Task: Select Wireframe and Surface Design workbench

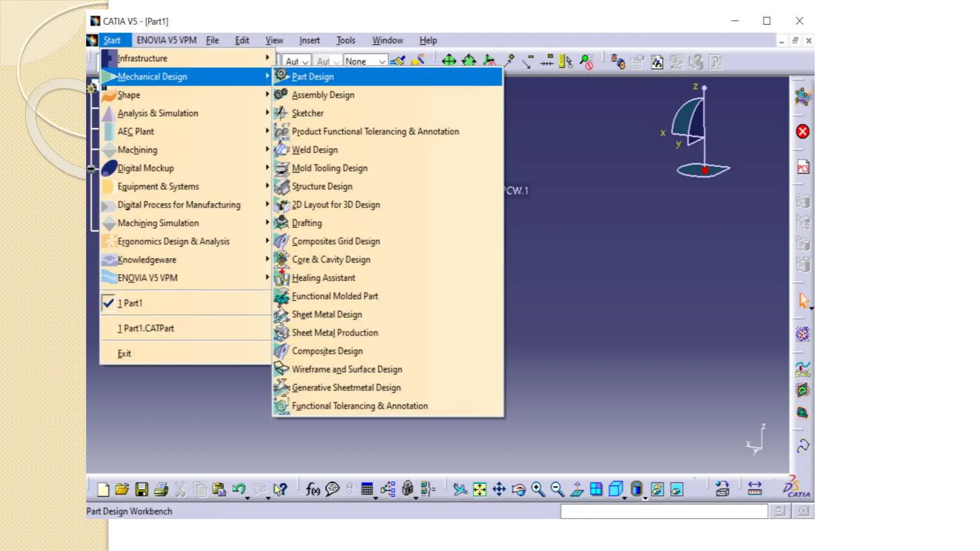Action: click(x=346, y=369)
